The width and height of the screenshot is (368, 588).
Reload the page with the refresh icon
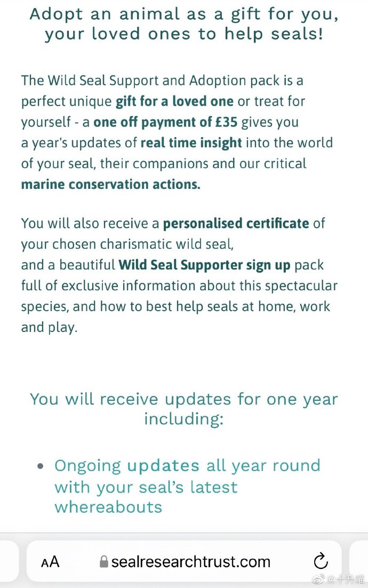(321, 561)
